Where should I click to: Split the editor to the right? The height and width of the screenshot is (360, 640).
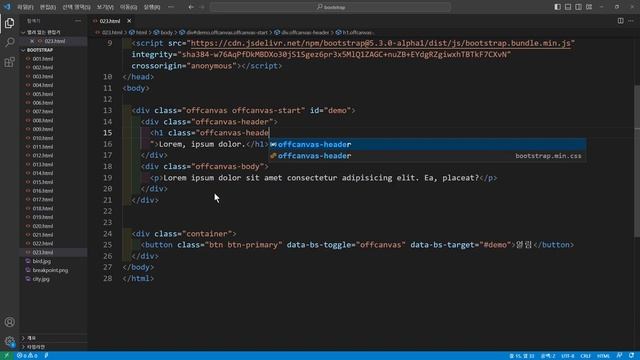click(x=620, y=21)
